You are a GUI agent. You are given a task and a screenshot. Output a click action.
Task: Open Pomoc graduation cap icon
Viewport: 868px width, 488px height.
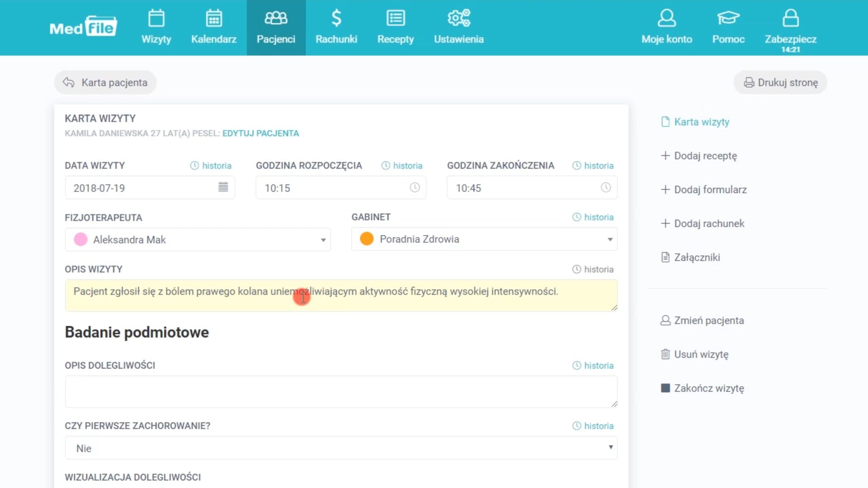[x=728, y=19]
